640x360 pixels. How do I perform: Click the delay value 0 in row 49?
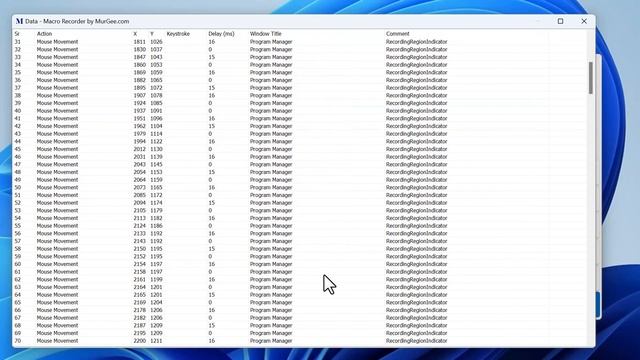tap(210, 180)
